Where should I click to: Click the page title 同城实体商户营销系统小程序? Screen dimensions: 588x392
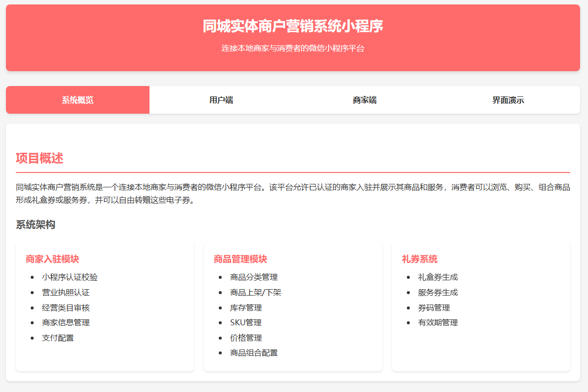[293, 26]
